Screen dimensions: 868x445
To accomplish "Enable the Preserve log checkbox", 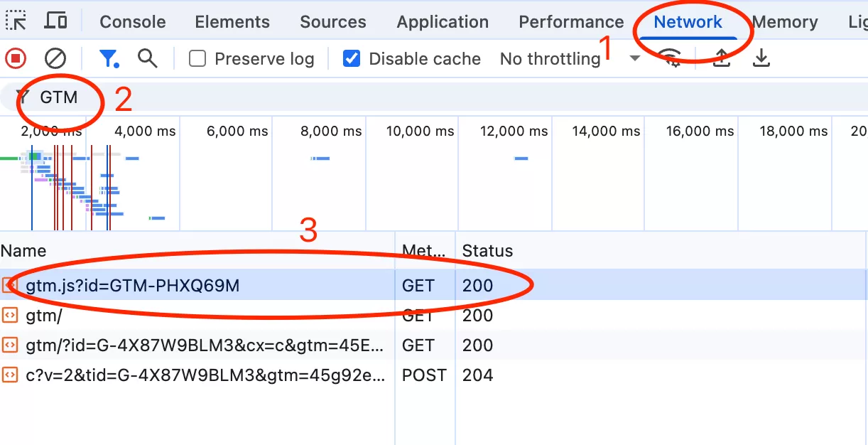I will pyautogui.click(x=197, y=58).
